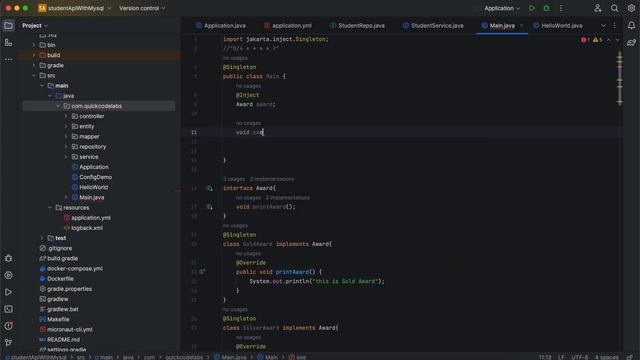This screenshot has width=640, height=360.
Task: Open the Notifications bell
Action: (631, 25)
